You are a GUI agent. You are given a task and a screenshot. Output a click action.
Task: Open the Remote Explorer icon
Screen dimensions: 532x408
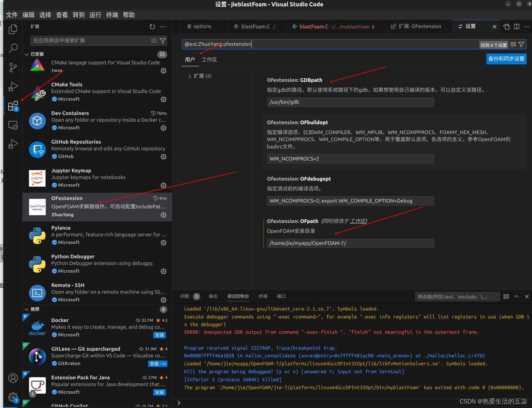13,125
